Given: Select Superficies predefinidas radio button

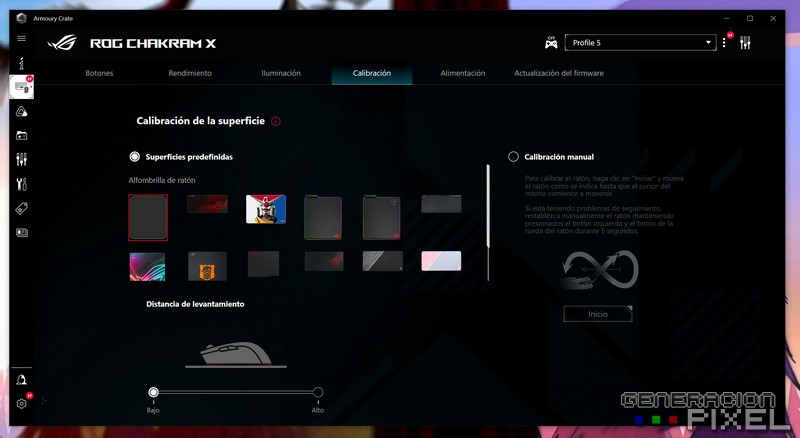Looking at the screenshot, I should (135, 157).
